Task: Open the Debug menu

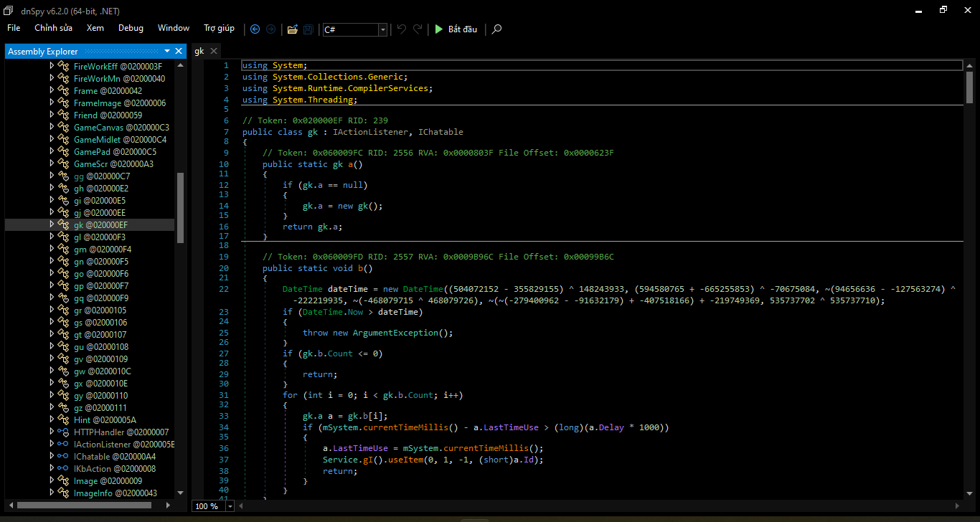Action: click(131, 28)
